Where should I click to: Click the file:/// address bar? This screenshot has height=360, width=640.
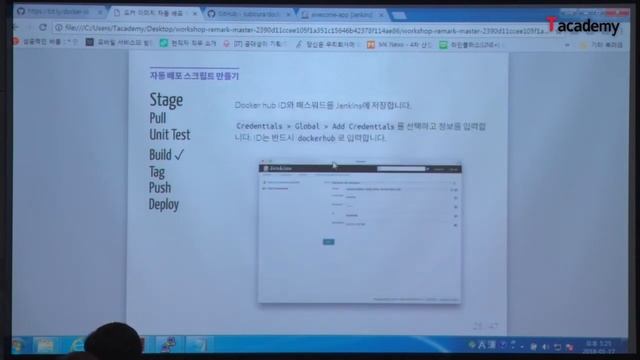[302, 29]
